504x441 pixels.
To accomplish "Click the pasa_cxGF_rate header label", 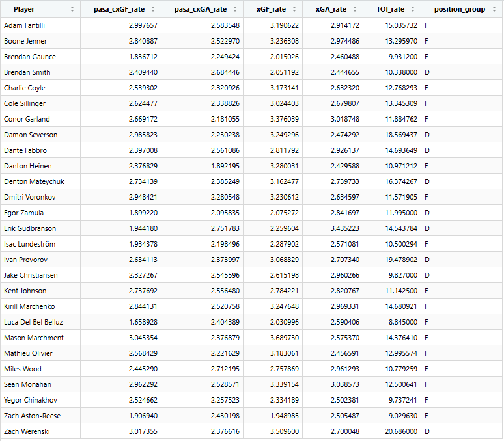I will click(x=119, y=9).
